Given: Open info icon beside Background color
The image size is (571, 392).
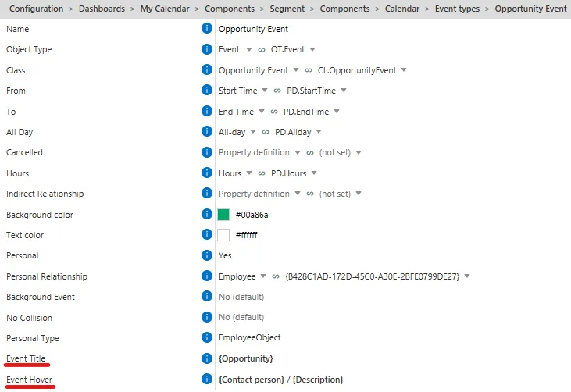Looking at the screenshot, I should (x=207, y=214).
